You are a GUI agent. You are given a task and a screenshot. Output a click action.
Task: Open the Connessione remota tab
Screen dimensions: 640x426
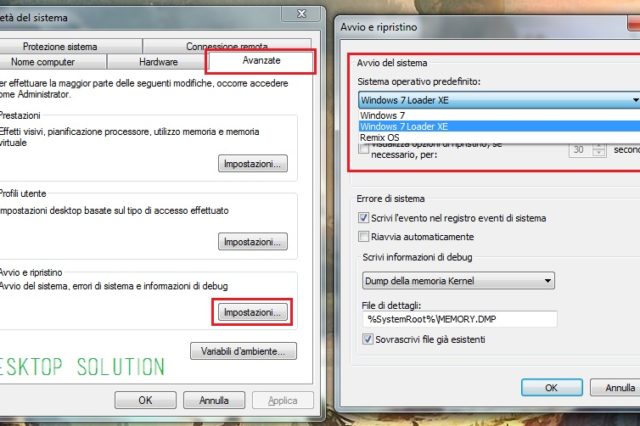pyautogui.click(x=227, y=47)
